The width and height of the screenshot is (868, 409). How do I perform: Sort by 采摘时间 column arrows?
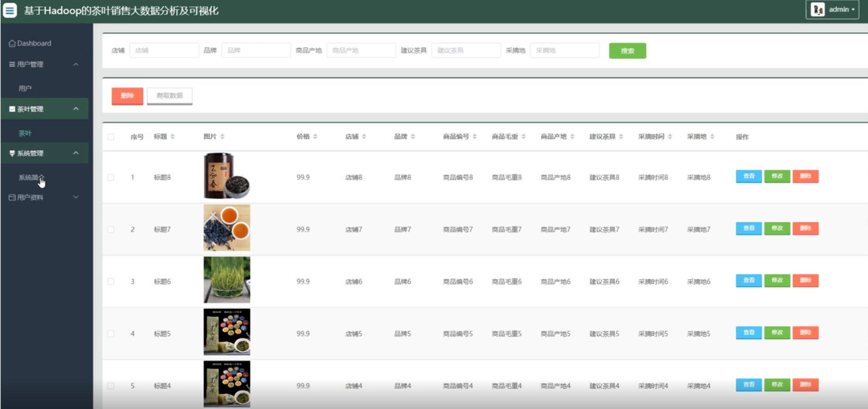(670, 137)
